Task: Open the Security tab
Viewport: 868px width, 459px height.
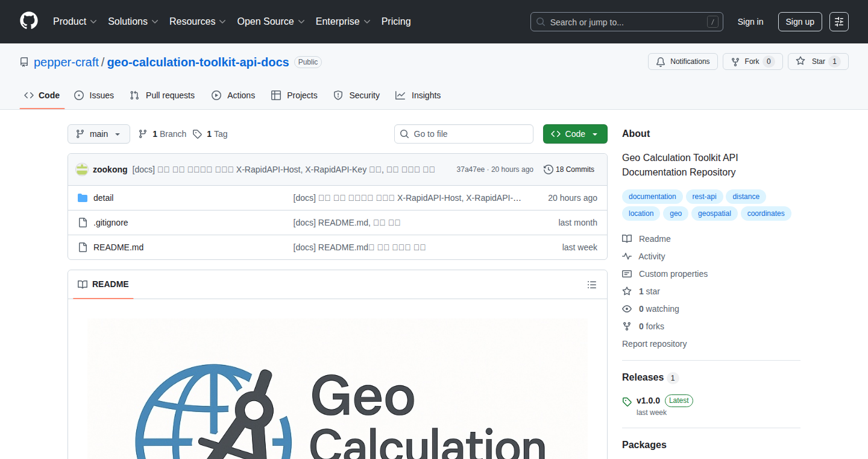Action: (357, 95)
